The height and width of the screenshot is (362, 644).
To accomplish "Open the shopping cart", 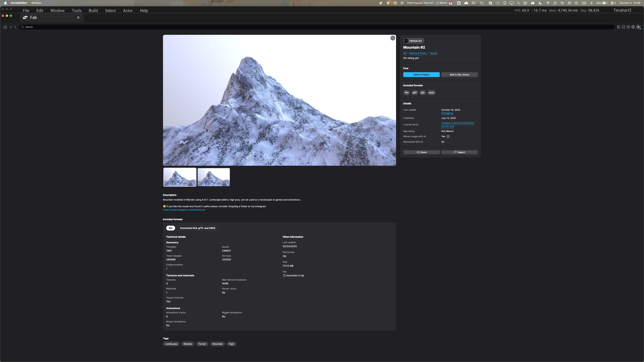I will click(x=628, y=27).
